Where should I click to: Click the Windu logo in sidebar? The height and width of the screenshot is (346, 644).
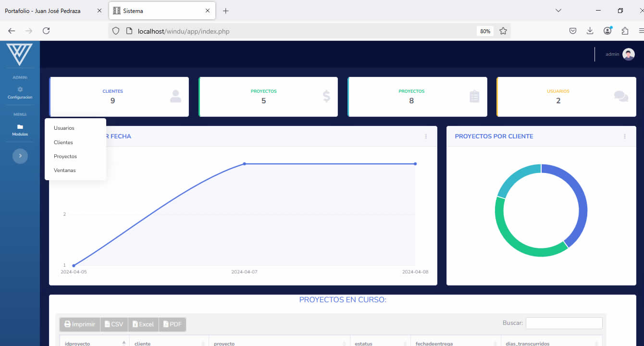pos(20,54)
